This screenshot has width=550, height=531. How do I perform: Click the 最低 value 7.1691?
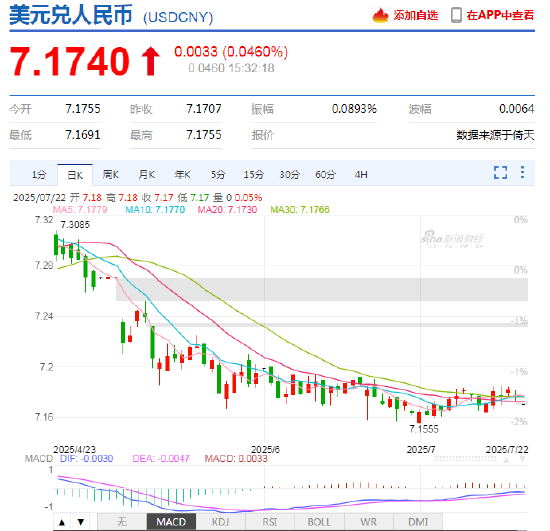[x=83, y=135]
